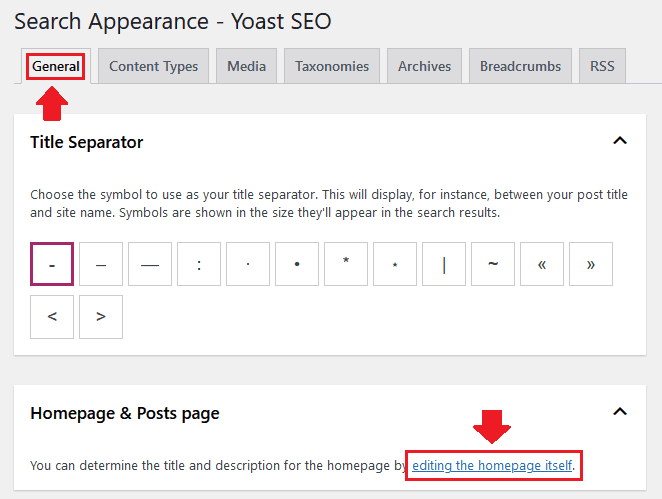Select the less-than sign separator
The image size is (662, 499).
52,317
